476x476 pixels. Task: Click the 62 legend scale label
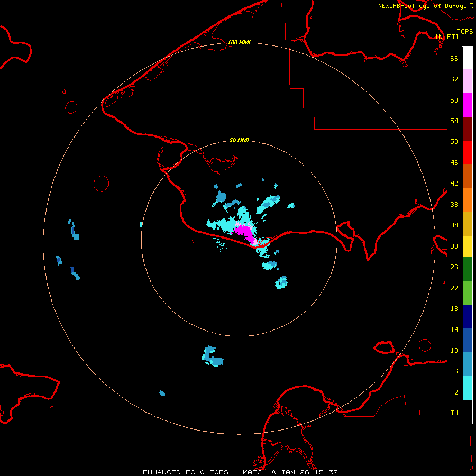pyautogui.click(x=454, y=79)
